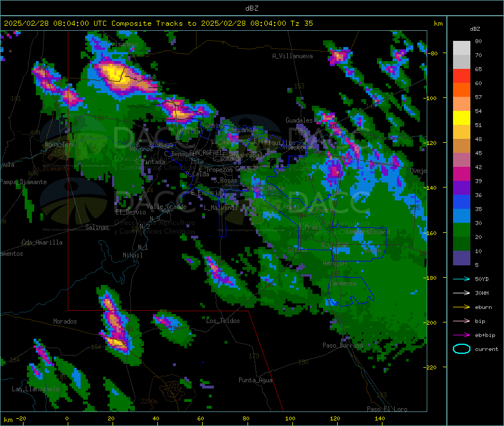Click the Bowen place label

(x=372, y=250)
